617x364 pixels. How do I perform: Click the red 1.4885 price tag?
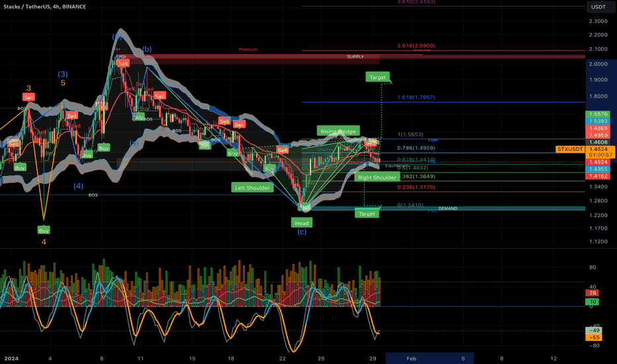pyautogui.click(x=598, y=128)
